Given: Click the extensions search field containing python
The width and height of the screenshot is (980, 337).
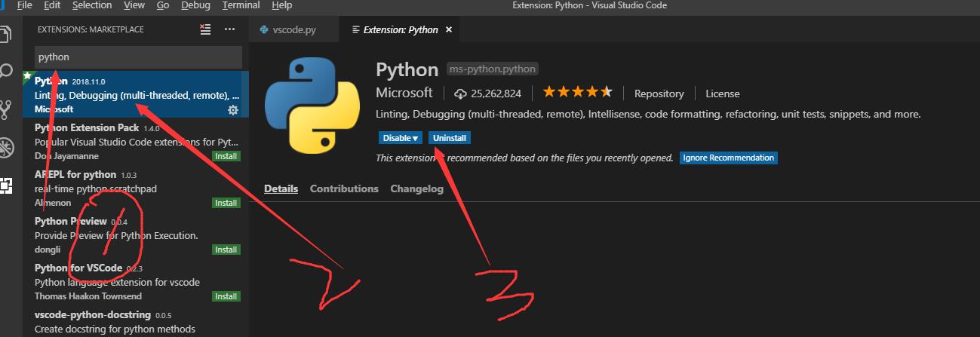Looking at the screenshot, I should (x=138, y=57).
